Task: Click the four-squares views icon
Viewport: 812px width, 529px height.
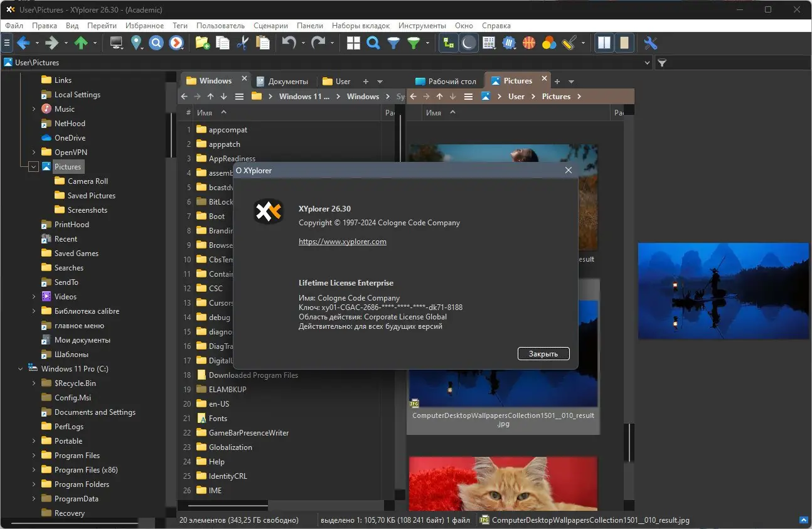Action: point(354,43)
